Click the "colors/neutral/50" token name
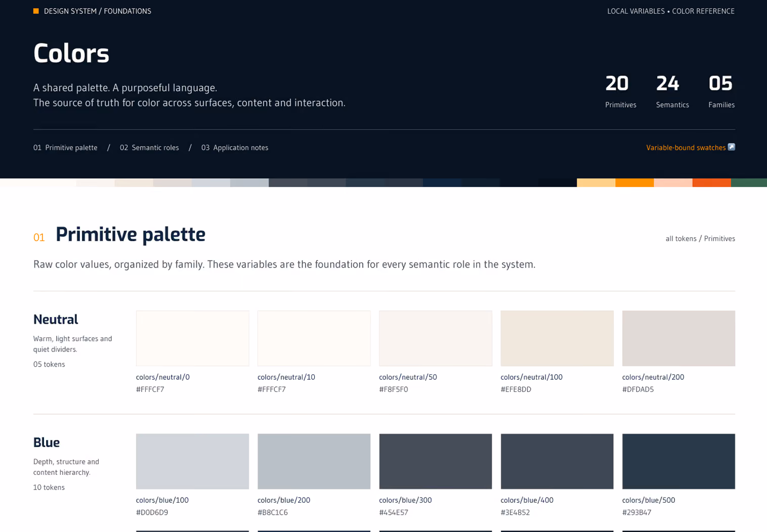The width and height of the screenshot is (767, 532). (408, 377)
